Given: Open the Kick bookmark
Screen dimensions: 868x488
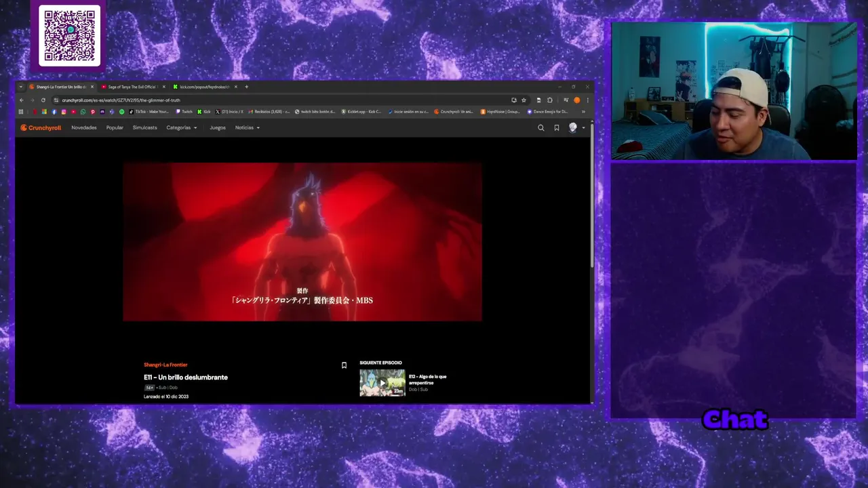Looking at the screenshot, I should (204, 112).
